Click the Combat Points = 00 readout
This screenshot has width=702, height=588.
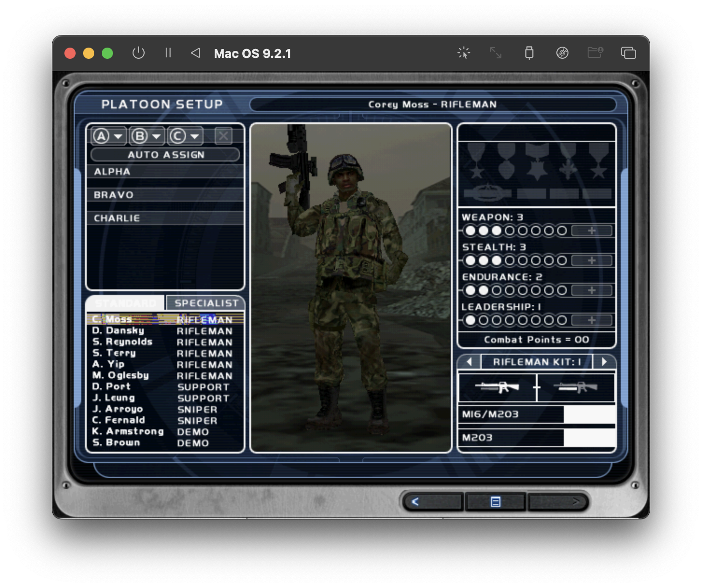[537, 339]
